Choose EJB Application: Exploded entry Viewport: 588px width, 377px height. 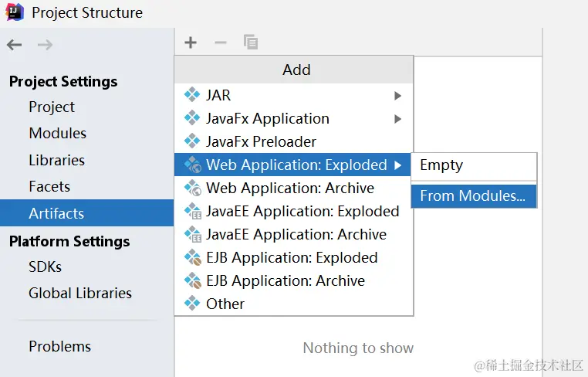(294, 258)
